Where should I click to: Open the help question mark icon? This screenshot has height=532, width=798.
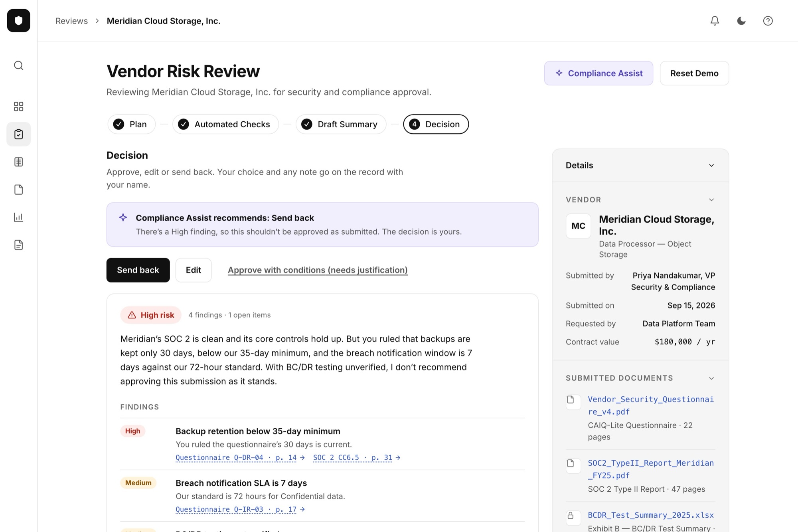pyautogui.click(x=768, y=21)
